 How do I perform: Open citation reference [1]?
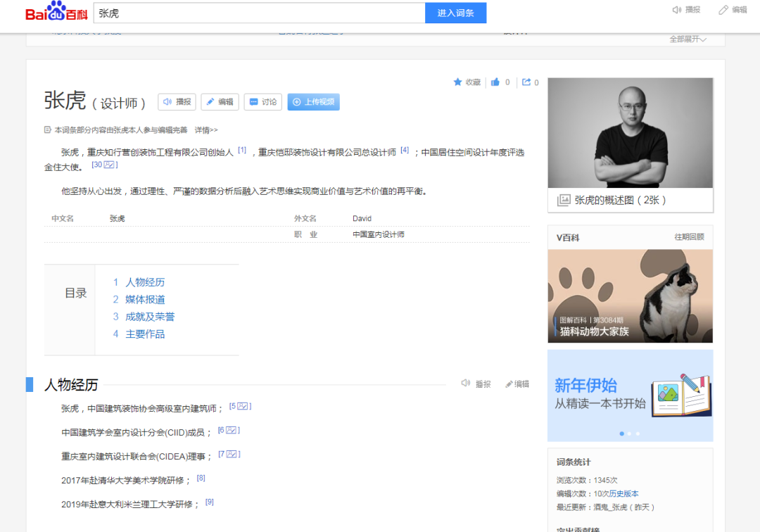(242, 150)
